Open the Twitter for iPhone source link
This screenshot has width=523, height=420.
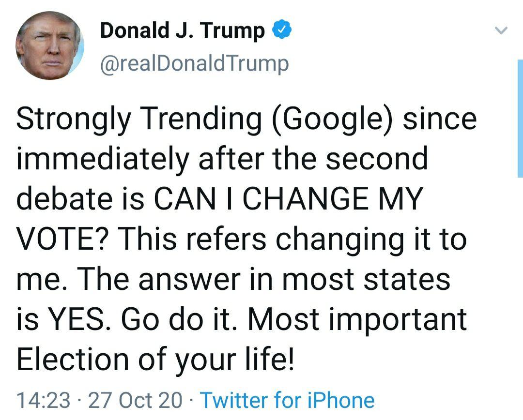tap(287, 400)
